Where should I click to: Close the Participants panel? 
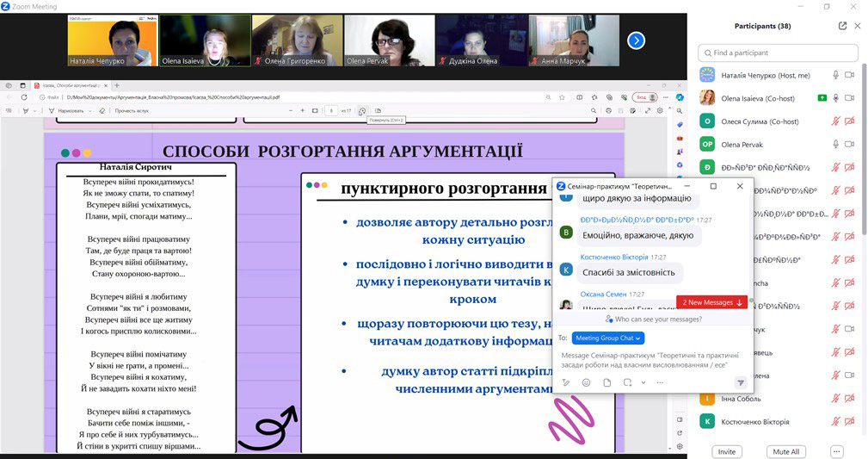(858, 26)
